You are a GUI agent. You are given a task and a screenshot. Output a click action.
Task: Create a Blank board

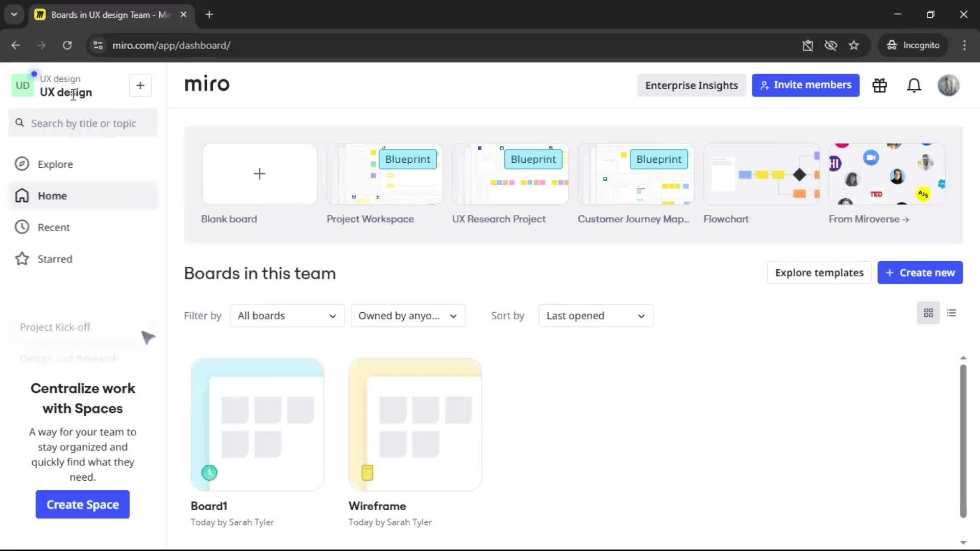click(x=259, y=174)
